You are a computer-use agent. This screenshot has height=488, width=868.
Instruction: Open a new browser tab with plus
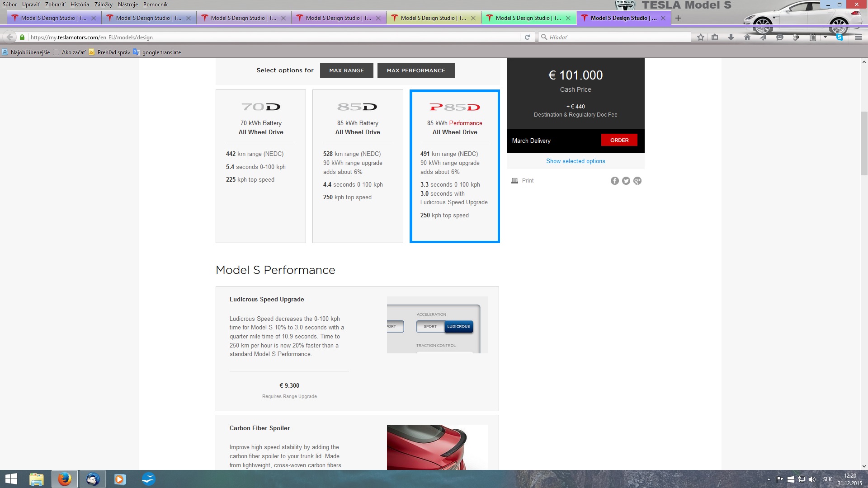678,18
